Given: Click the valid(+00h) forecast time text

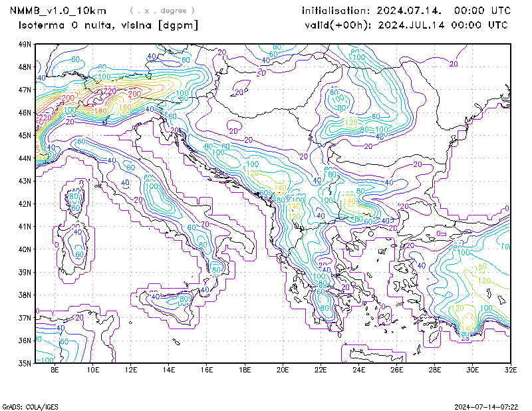Looking at the screenshot, I should click(405, 25).
